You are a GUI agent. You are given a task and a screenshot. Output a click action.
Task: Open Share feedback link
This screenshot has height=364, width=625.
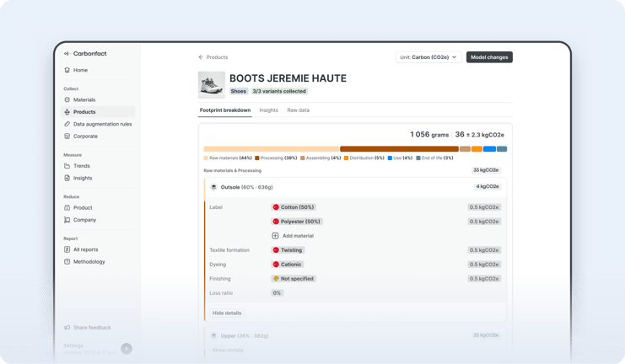pyautogui.click(x=88, y=328)
